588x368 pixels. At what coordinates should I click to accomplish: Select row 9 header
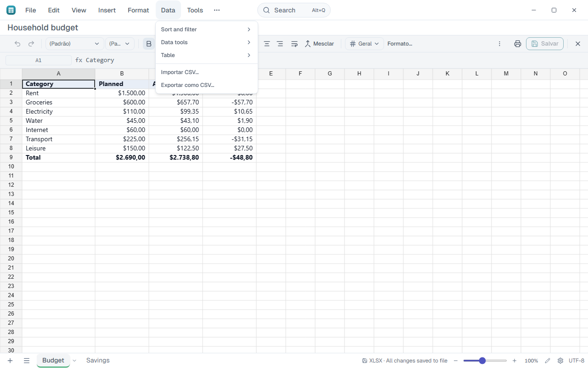pyautogui.click(x=11, y=157)
